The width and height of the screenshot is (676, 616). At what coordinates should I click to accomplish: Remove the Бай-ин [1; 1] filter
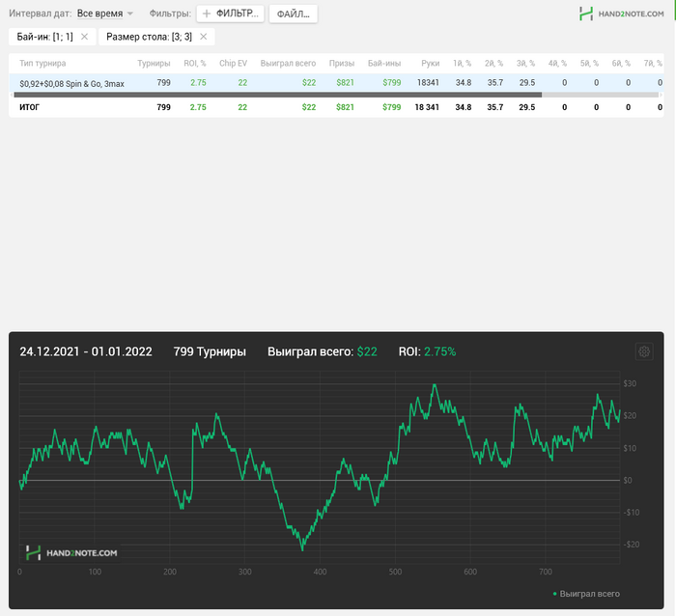[x=84, y=37]
